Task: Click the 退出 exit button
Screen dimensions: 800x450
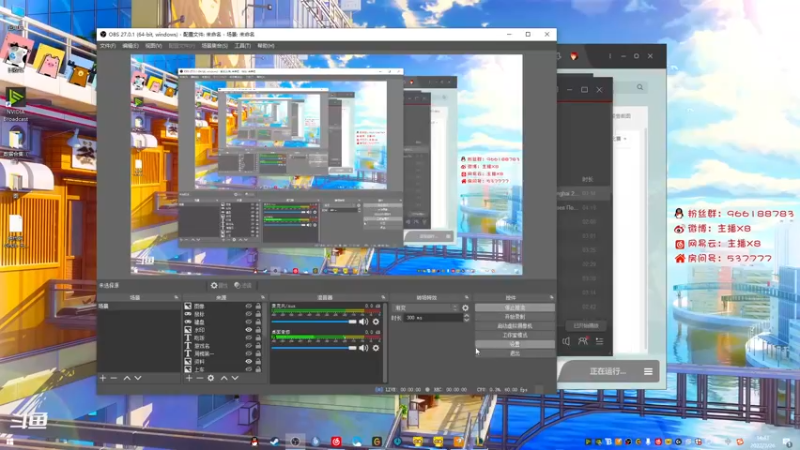Action: 515,354
